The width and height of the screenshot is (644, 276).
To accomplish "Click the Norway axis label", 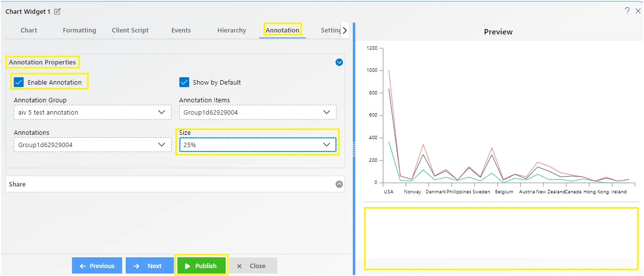I will pos(412,192).
